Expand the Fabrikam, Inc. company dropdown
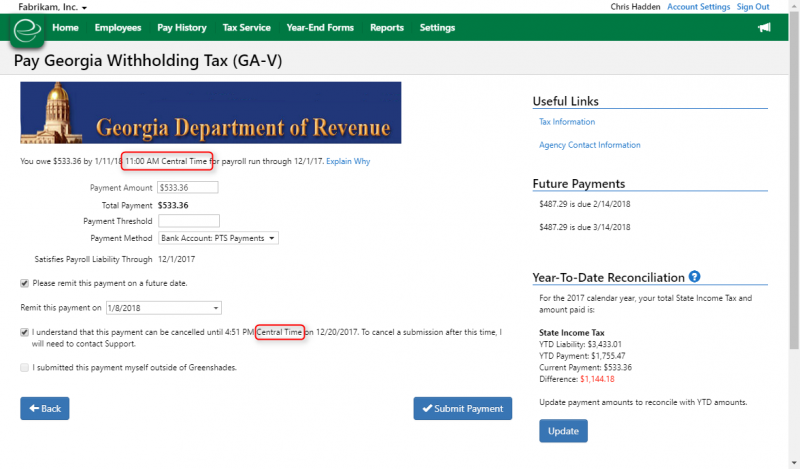 [53, 7]
